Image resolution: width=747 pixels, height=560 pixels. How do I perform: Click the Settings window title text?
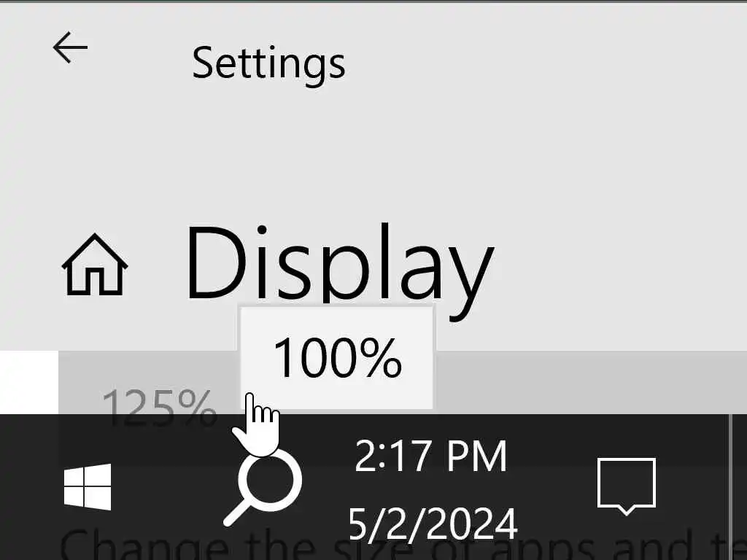(x=268, y=63)
